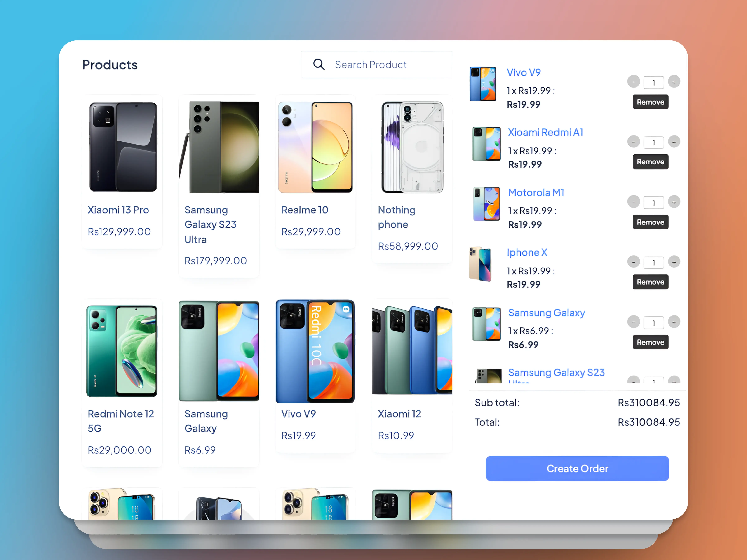Click the Redmi Note 12 5G name
This screenshot has height=560, width=747.
coord(121,421)
